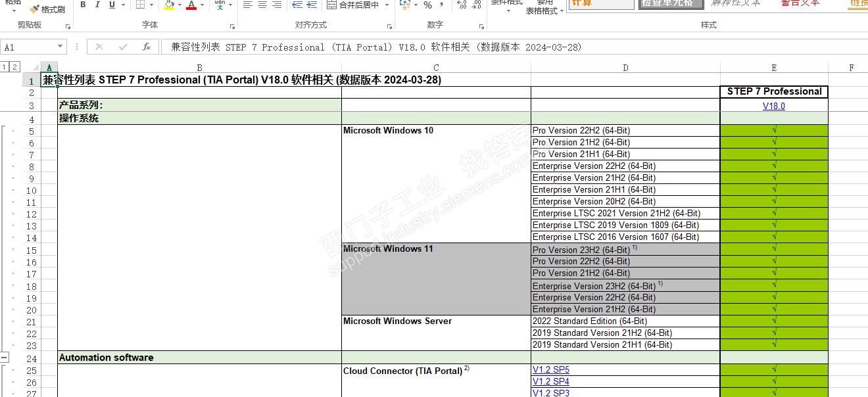Collapse the outline group at row 24

click(x=5, y=358)
